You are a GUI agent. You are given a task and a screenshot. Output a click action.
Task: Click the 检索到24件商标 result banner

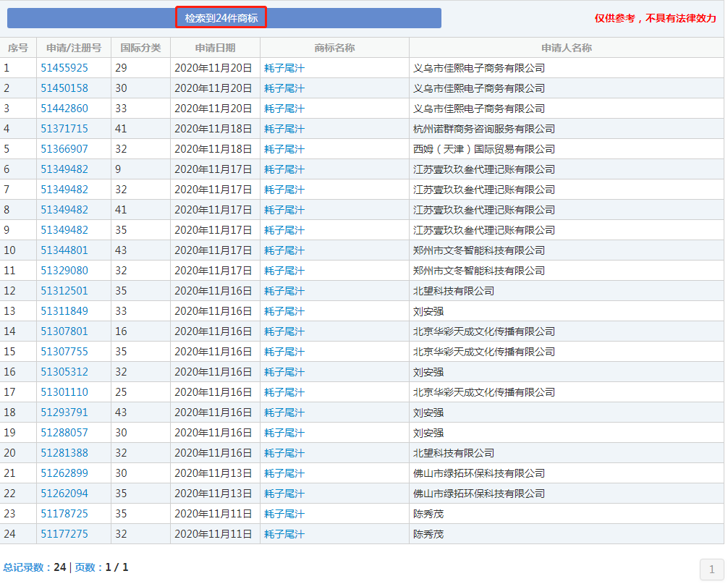tap(221, 18)
